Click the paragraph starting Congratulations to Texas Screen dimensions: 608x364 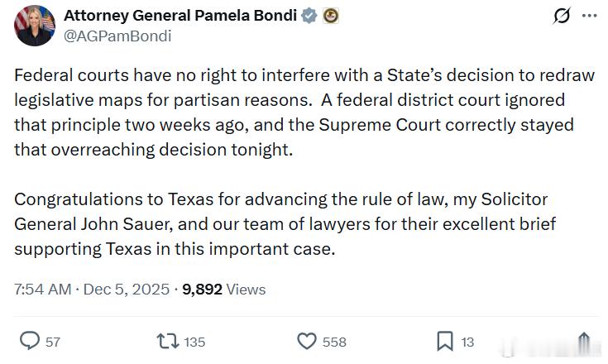click(x=281, y=224)
